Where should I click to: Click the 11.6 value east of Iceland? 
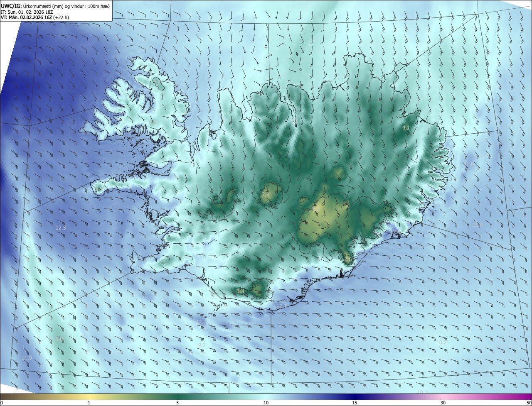[468, 164]
